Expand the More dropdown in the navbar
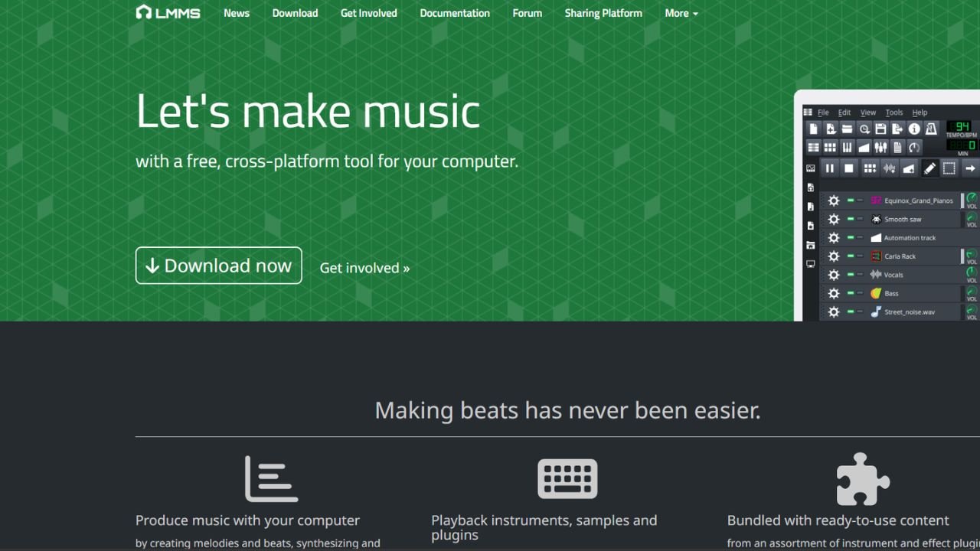980x551 pixels. pos(681,13)
